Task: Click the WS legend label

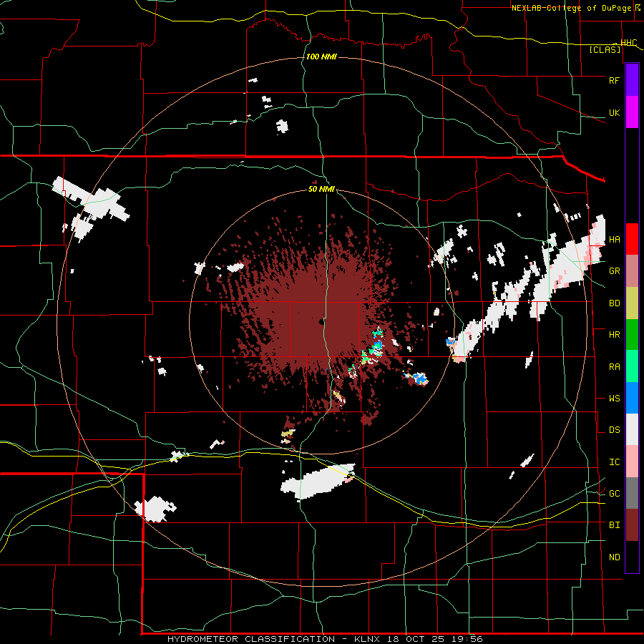Action: [x=614, y=399]
